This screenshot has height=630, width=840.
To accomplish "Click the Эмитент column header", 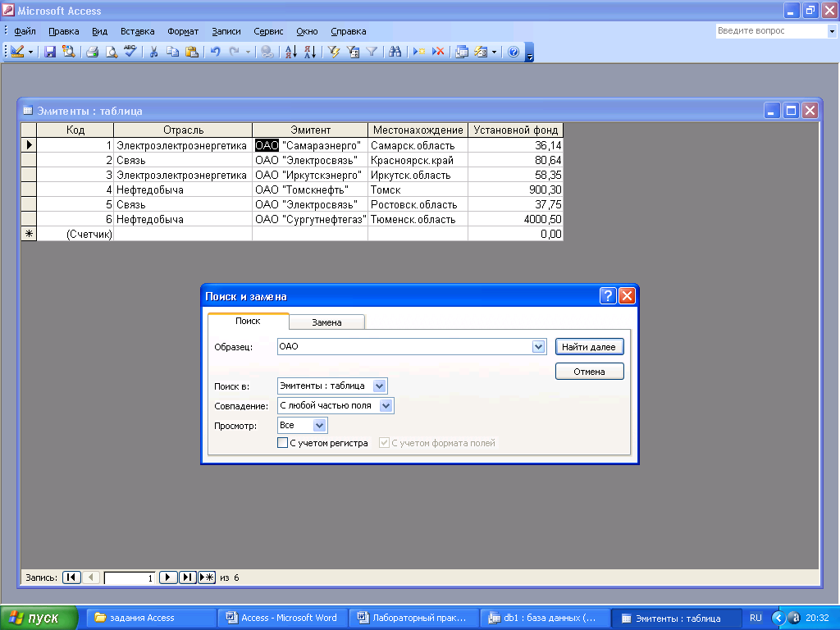I will [x=310, y=130].
